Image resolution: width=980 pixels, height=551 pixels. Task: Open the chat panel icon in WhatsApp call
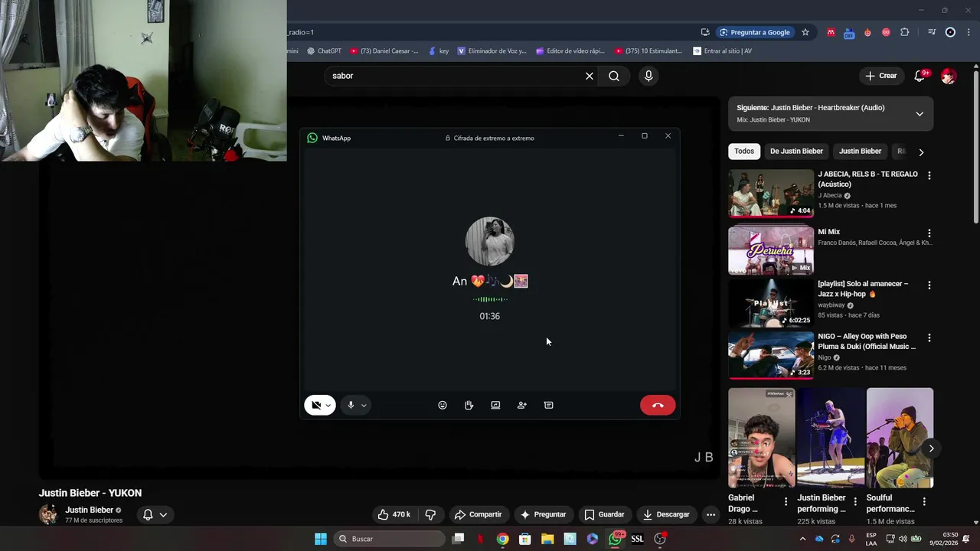(x=548, y=406)
